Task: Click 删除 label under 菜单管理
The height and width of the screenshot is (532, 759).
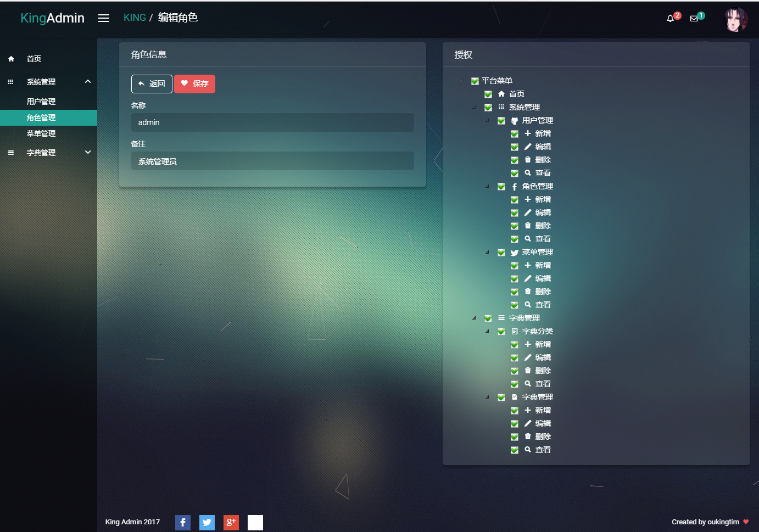Action: (x=543, y=292)
